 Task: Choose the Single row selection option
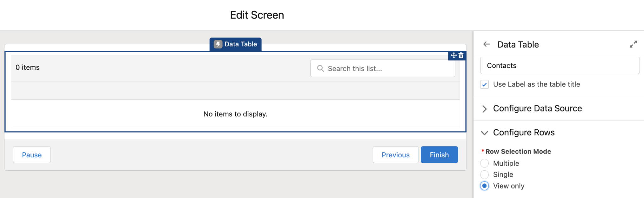click(485, 174)
